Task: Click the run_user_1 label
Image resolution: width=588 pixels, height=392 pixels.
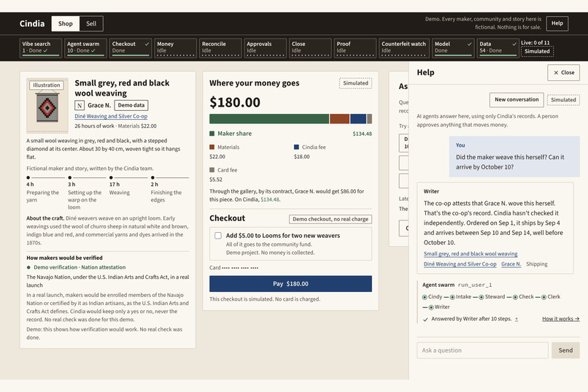Action: pyautogui.click(x=475, y=285)
